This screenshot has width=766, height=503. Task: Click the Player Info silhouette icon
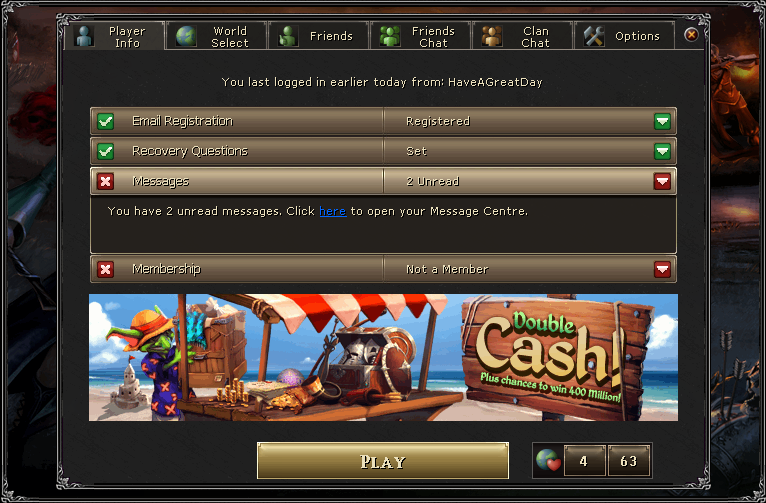click(84, 36)
